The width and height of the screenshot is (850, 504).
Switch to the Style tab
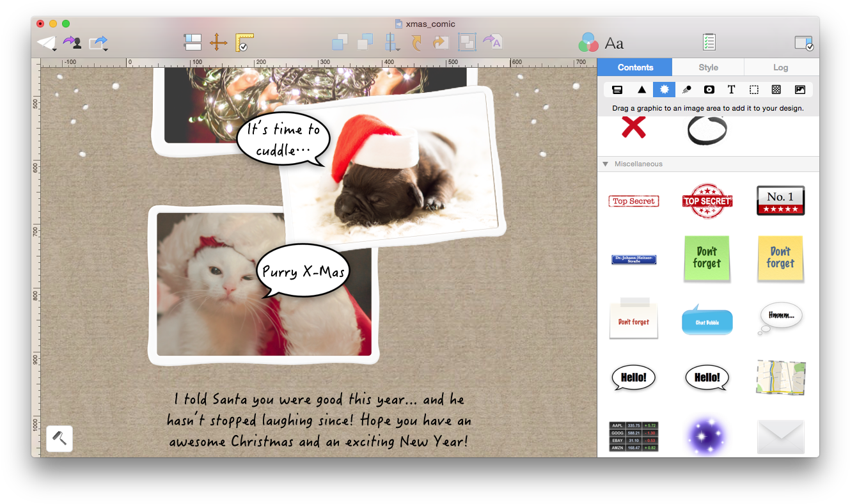tap(708, 67)
